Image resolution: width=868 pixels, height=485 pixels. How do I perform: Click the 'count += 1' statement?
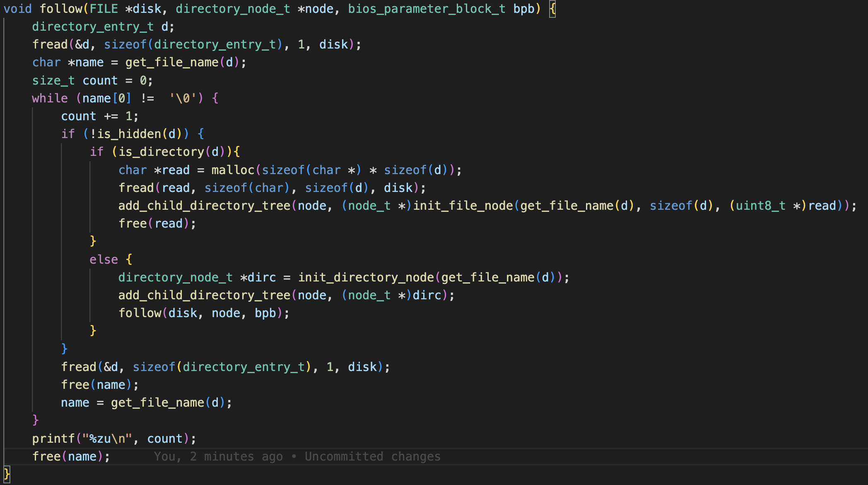[x=99, y=116]
